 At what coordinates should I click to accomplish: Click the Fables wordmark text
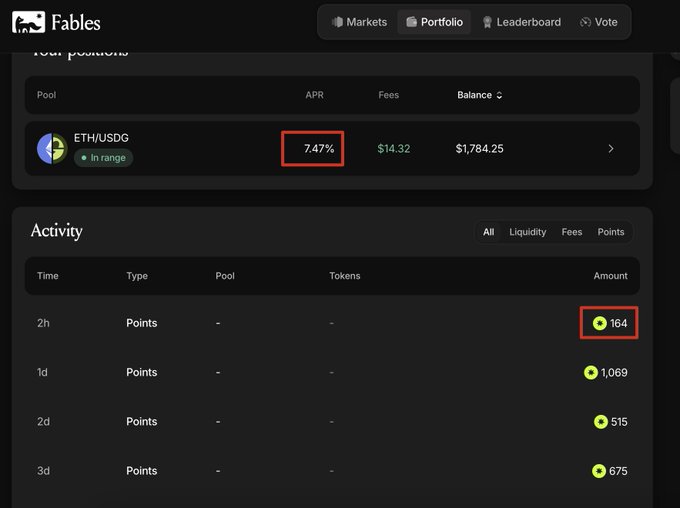(x=76, y=23)
